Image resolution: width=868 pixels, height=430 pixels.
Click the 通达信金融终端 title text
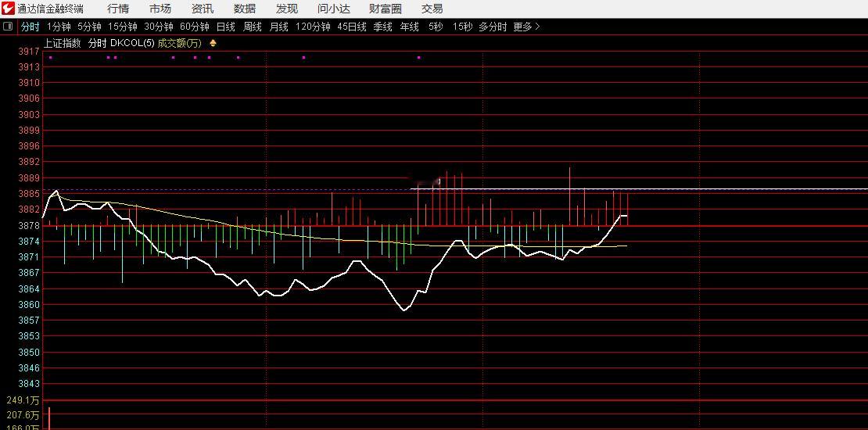50,9
